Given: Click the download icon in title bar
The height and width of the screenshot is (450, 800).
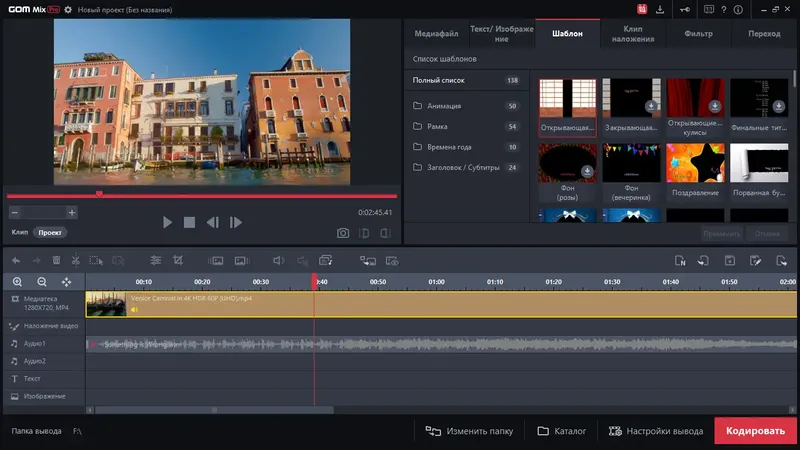Looking at the screenshot, I should click(660, 9).
